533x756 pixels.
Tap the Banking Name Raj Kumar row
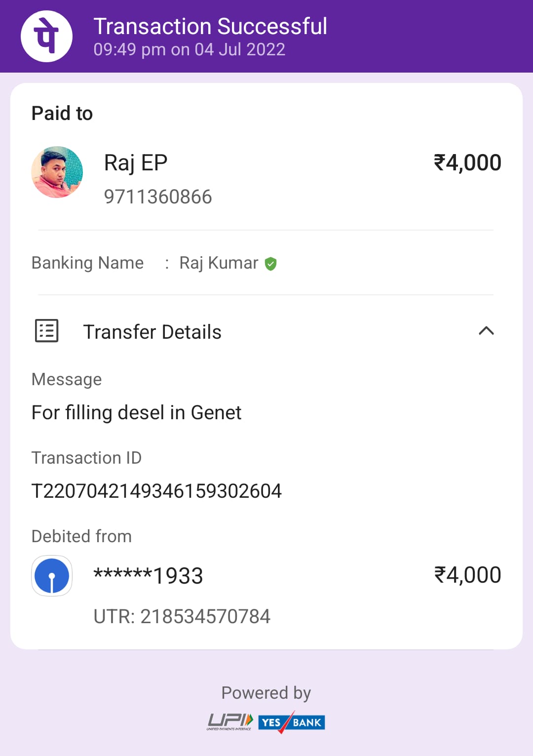266,263
